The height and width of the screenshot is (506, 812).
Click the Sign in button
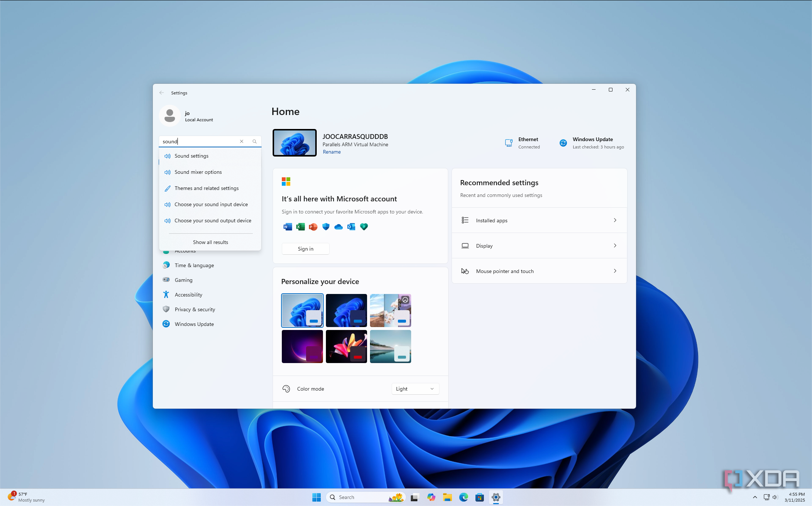coord(305,249)
